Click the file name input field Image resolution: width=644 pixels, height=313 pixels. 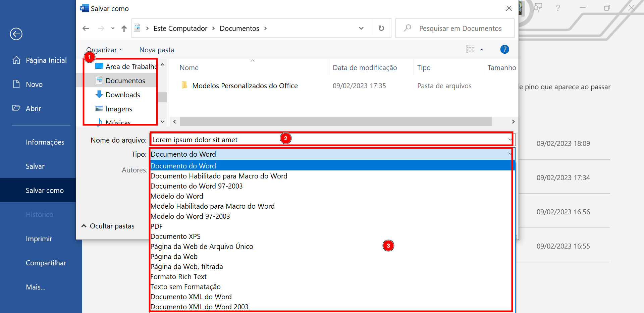pyautogui.click(x=235, y=140)
